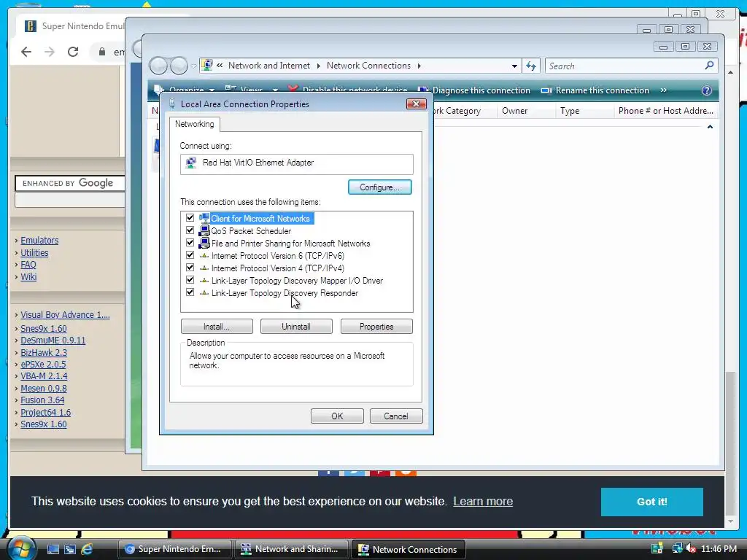Switch to Super Nintendo Emulator taskbar item
The width and height of the screenshot is (747, 560).
coord(174,549)
